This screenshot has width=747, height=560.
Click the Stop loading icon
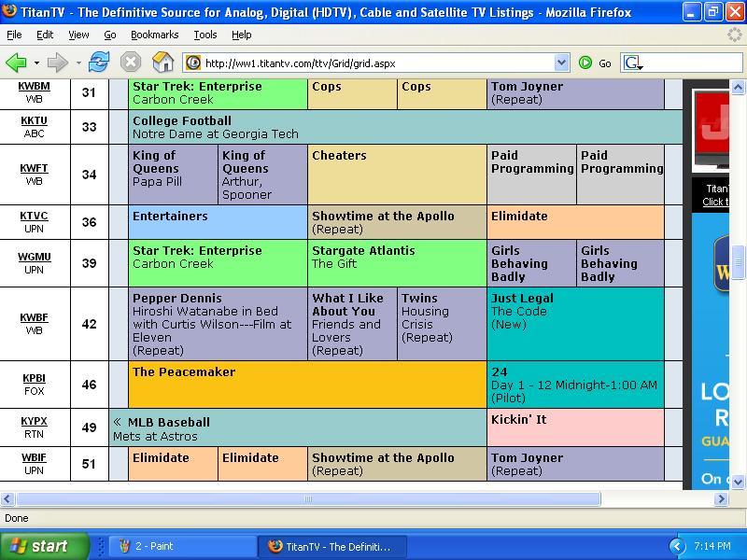130,63
